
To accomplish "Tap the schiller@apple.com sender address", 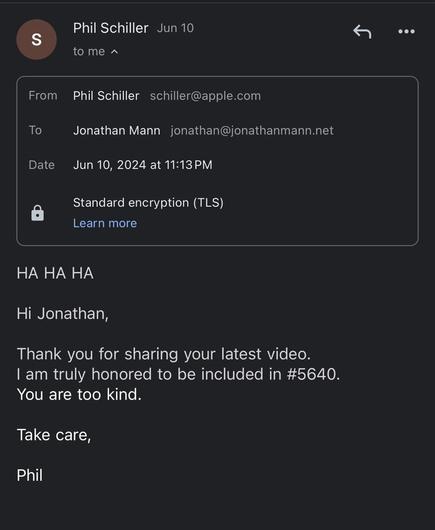I will pos(205,96).
